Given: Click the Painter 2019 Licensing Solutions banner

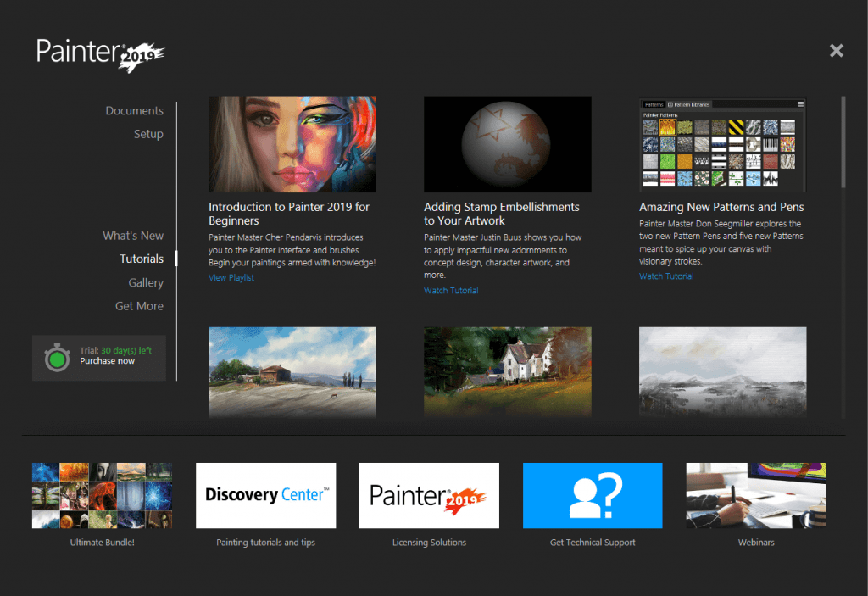Looking at the screenshot, I should click(429, 496).
